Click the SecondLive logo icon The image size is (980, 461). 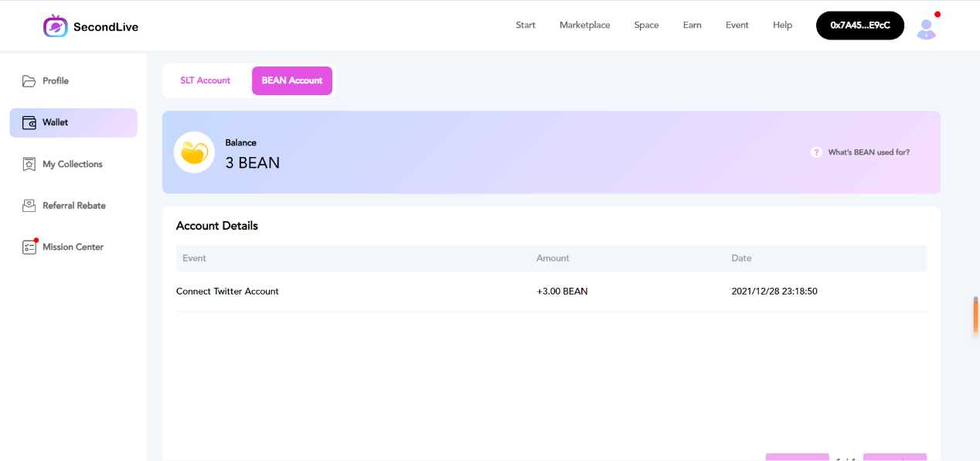(56, 26)
